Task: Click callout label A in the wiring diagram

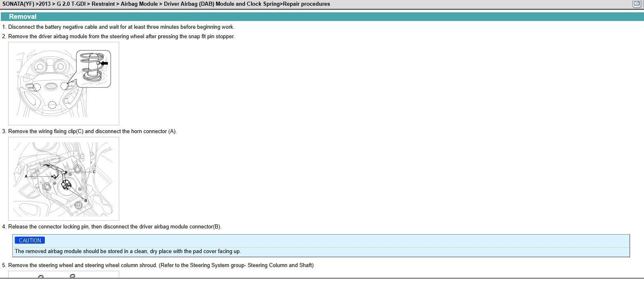Action: coord(26,176)
